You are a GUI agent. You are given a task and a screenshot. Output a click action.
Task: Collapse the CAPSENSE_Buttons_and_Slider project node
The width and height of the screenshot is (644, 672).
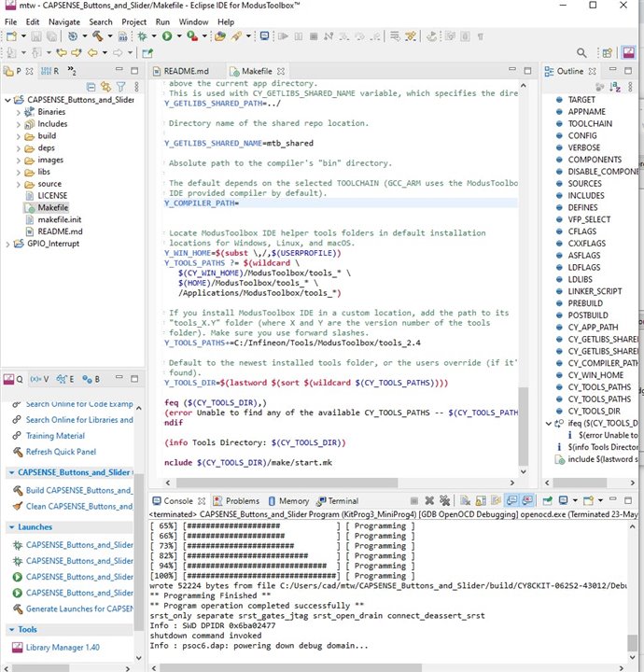tap(7, 99)
